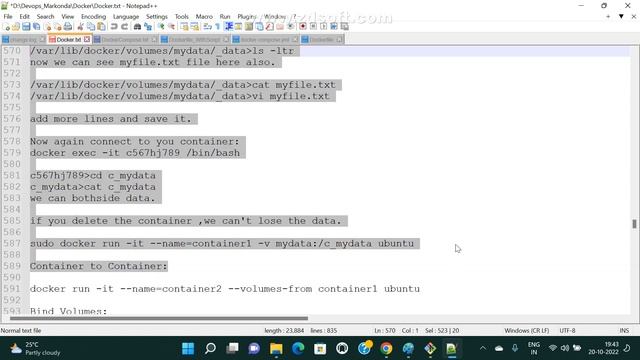Click the Open file toolbar icon
The width and height of the screenshot is (640, 360).
[16, 27]
